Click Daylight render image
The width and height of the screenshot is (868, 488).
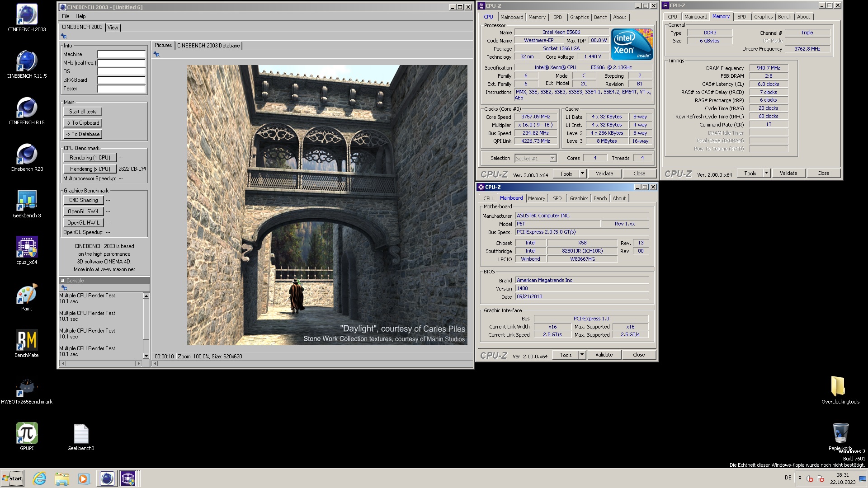[x=327, y=205]
